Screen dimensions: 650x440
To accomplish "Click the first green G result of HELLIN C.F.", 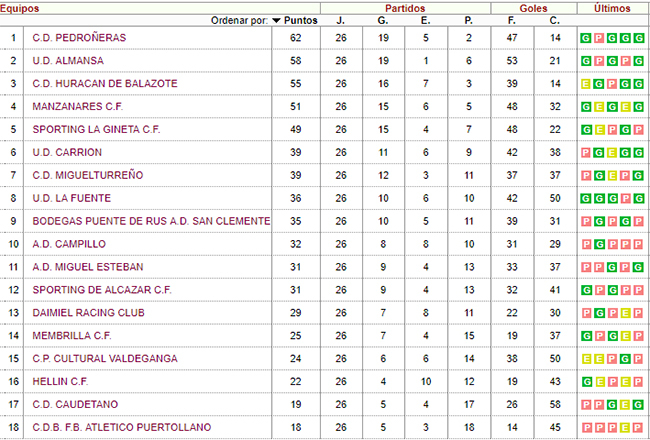I will pyautogui.click(x=585, y=382).
